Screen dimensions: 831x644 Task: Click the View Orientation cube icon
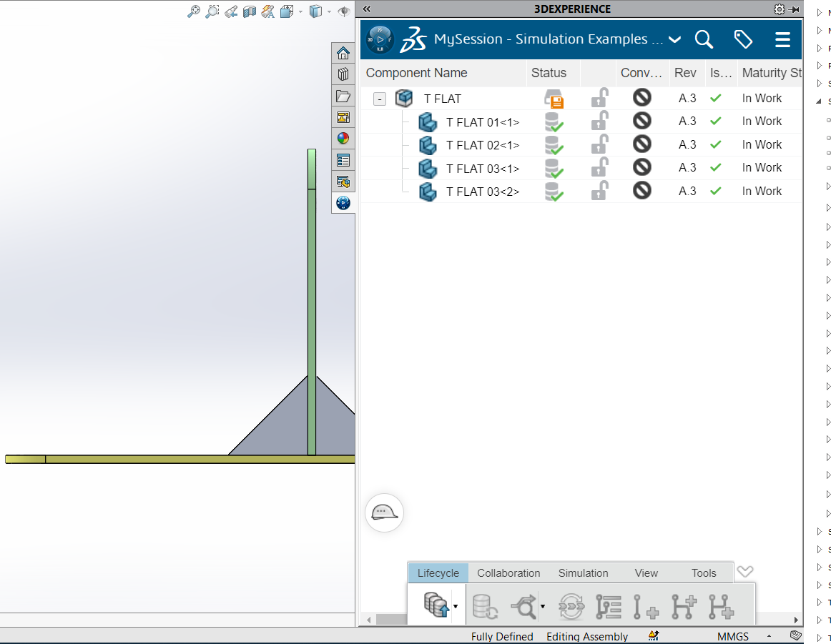click(287, 11)
